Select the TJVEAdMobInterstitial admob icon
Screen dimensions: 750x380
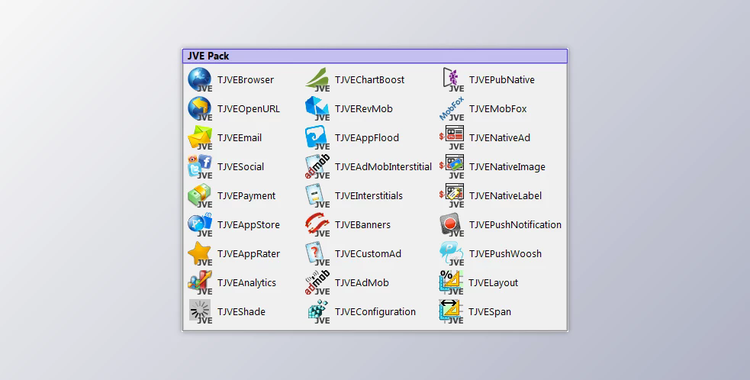tap(318, 167)
